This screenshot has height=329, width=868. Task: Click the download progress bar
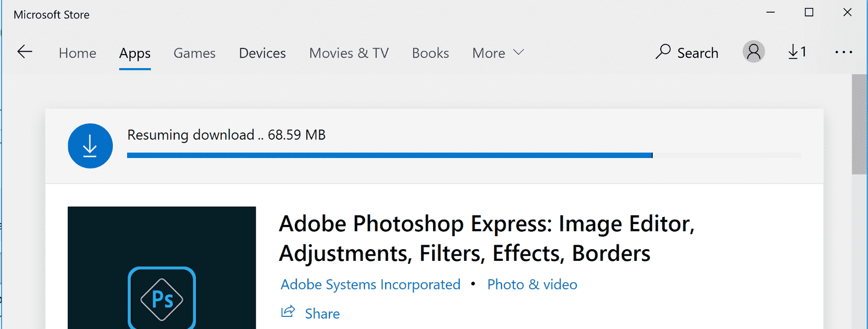click(x=464, y=155)
